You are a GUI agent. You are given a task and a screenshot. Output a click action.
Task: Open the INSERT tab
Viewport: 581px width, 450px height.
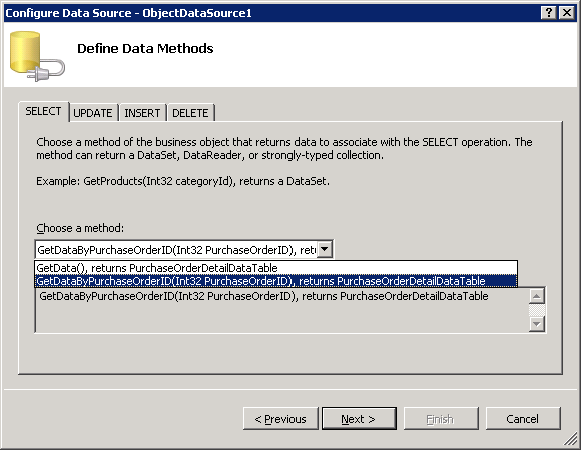142,113
